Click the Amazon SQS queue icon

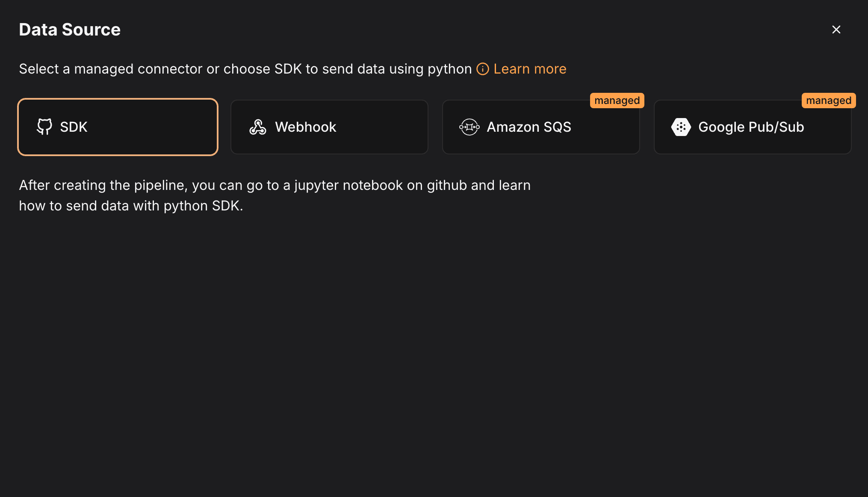[x=469, y=127]
